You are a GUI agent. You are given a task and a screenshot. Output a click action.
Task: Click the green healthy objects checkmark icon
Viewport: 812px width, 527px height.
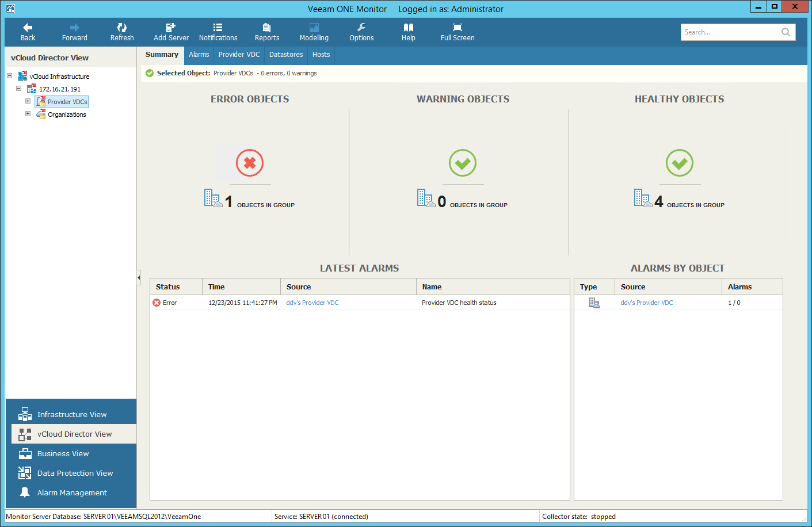pos(680,163)
